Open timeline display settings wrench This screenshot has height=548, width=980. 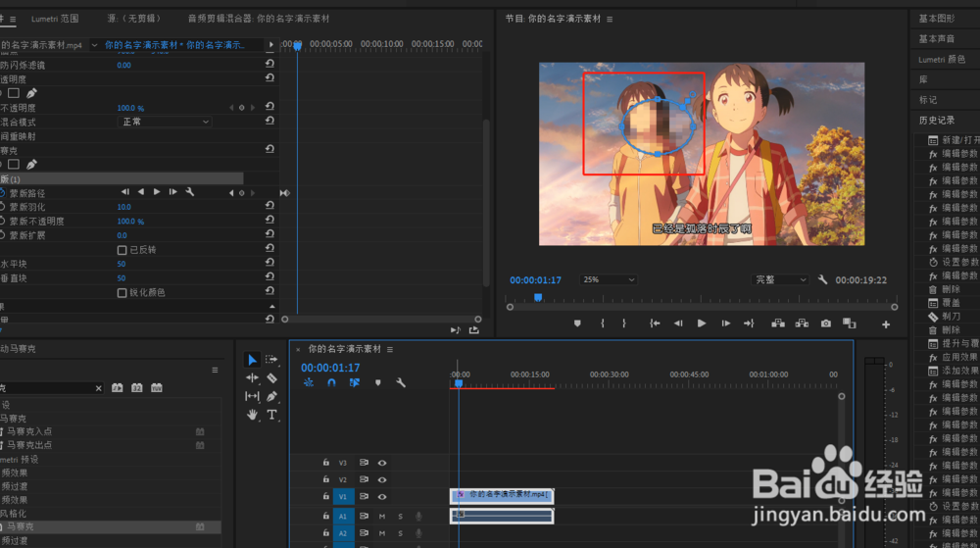pos(401,382)
